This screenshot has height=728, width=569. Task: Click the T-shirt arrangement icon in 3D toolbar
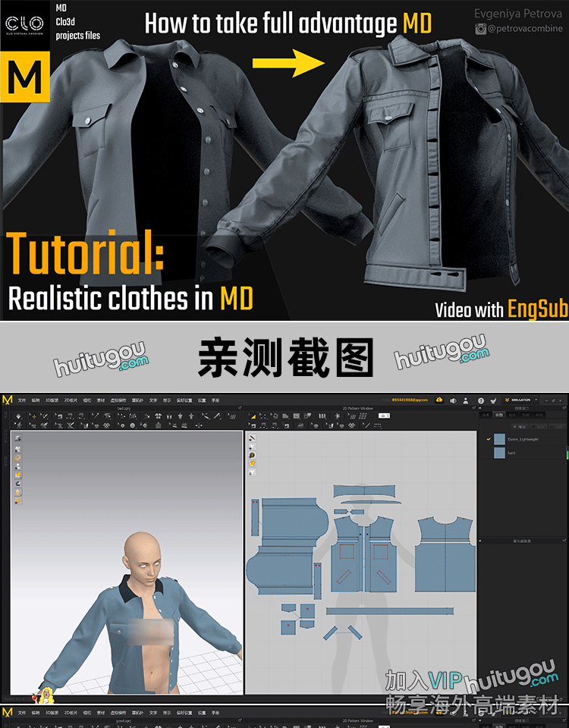pyautogui.click(x=159, y=416)
